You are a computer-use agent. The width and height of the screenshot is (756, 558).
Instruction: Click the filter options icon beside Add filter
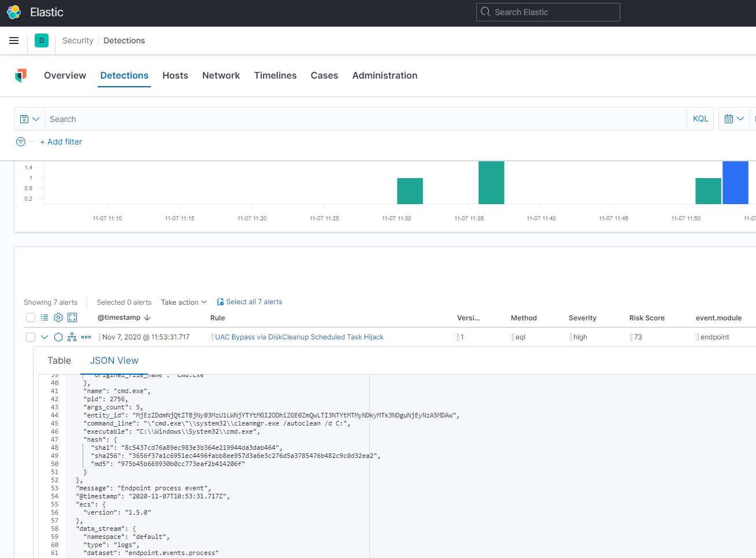pos(20,142)
